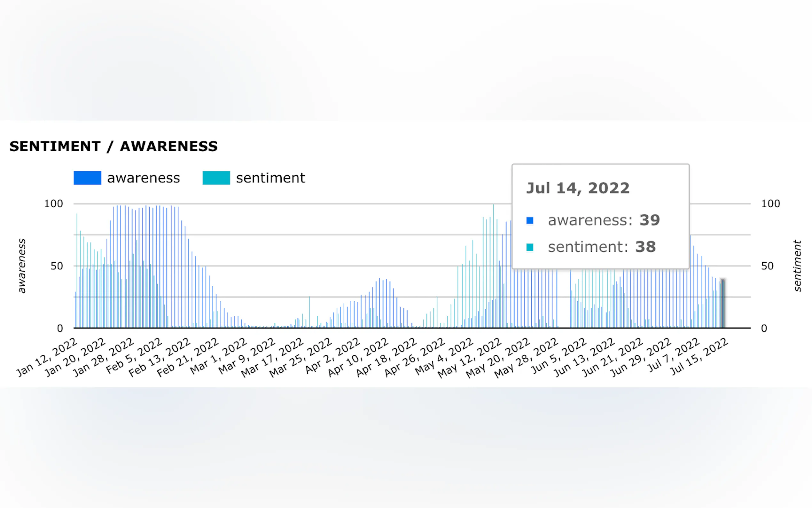Click the awareness value 39 in tooltip
The image size is (812, 508).
(x=650, y=220)
